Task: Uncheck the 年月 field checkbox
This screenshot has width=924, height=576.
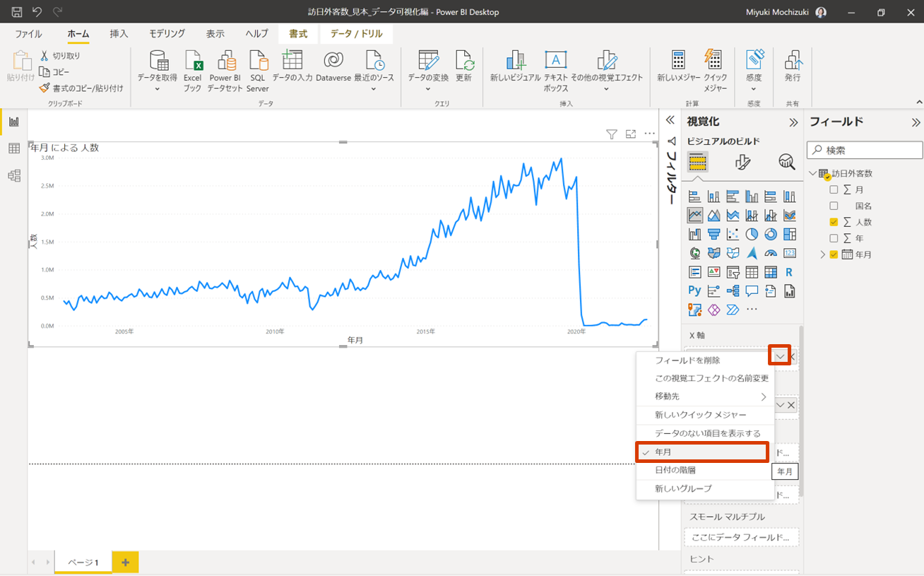Action: (x=834, y=254)
